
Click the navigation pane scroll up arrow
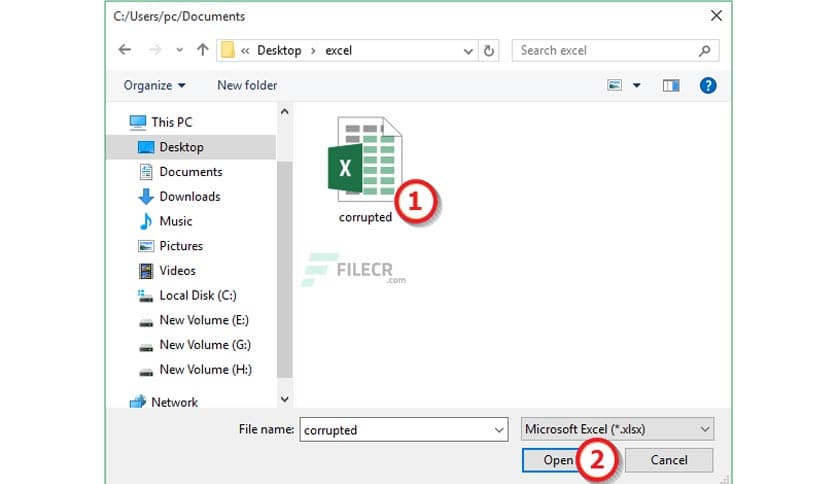click(x=285, y=112)
